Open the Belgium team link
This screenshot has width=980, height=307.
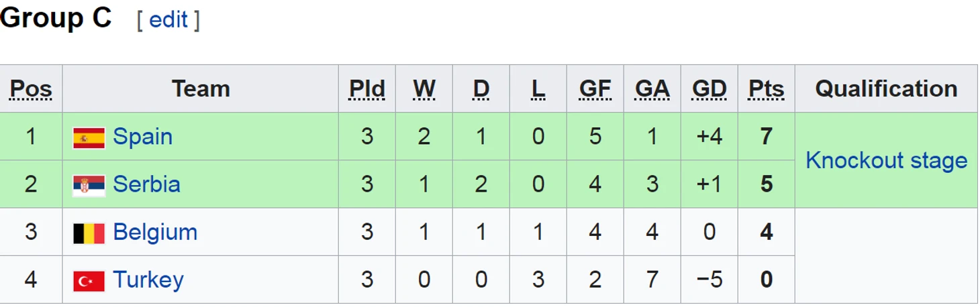(x=155, y=232)
